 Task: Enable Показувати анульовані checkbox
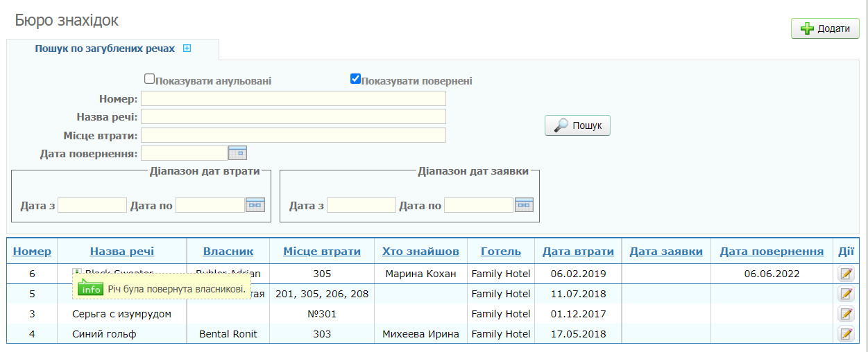point(149,80)
